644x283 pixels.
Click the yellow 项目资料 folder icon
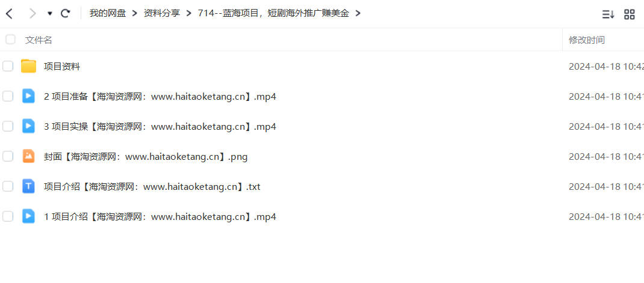click(28, 66)
